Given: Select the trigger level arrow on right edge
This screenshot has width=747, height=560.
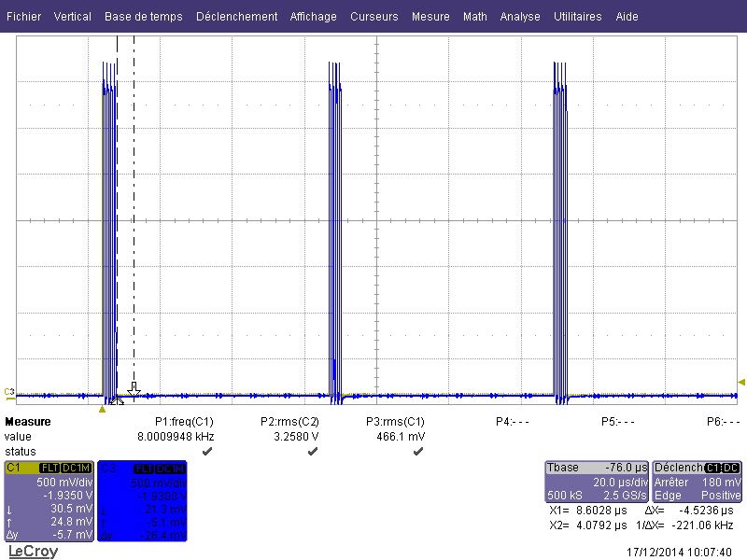Looking at the screenshot, I should coord(741,382).
